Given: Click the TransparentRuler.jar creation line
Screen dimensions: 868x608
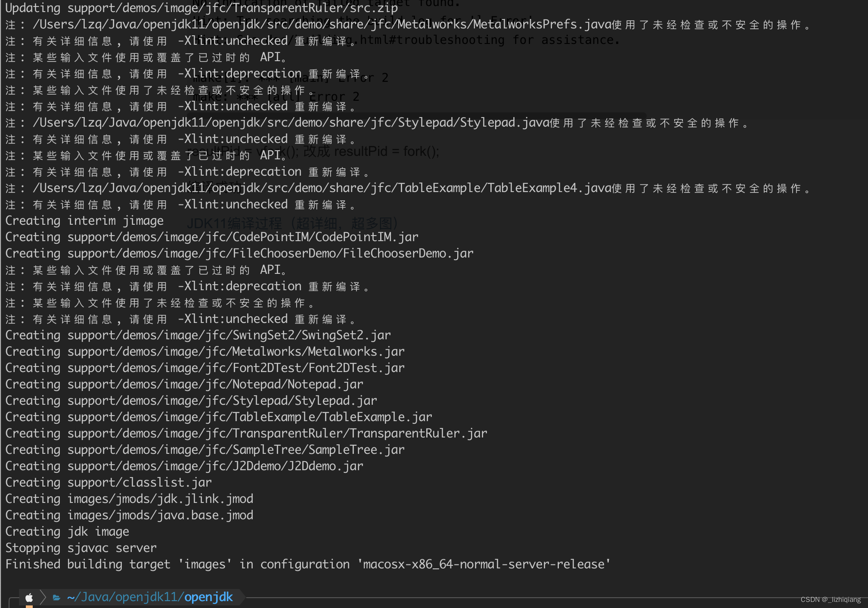Looking at the screenshot, I should pos(246,433).
